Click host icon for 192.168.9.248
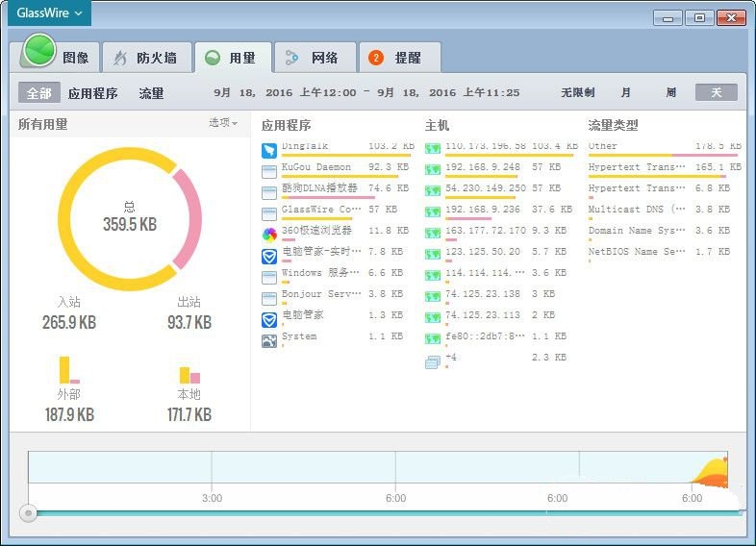 [433, 169]
